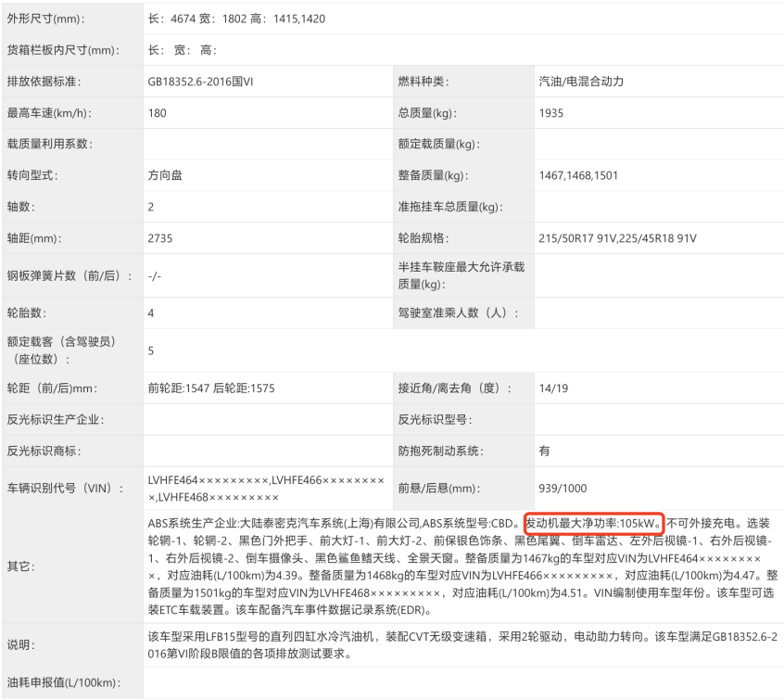
Task: Click the 额定载客(含驾驶员) label
Action: pyautogui.click(x=61, y=350)
